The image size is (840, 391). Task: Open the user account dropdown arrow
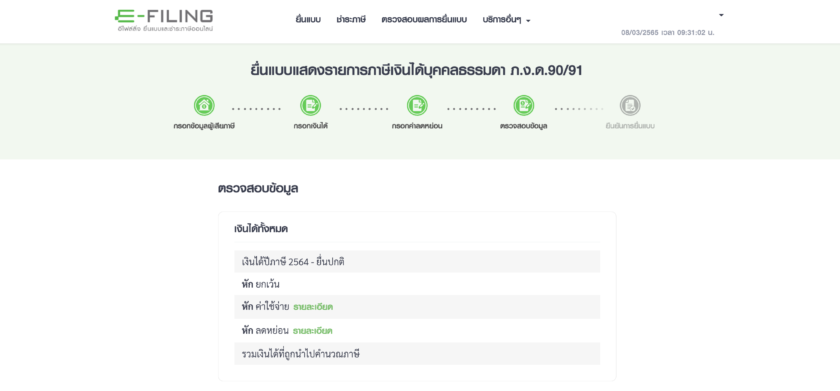[721, 15]
